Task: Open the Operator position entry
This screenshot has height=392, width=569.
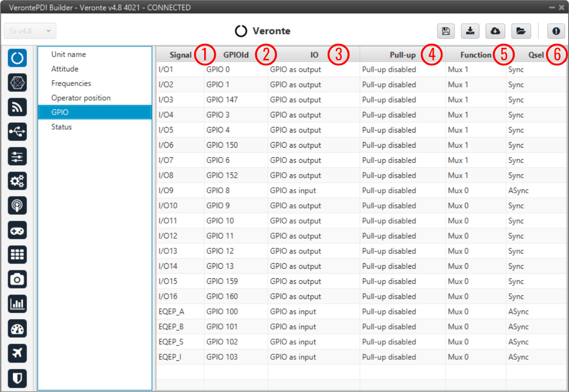Action: (95, 98)
